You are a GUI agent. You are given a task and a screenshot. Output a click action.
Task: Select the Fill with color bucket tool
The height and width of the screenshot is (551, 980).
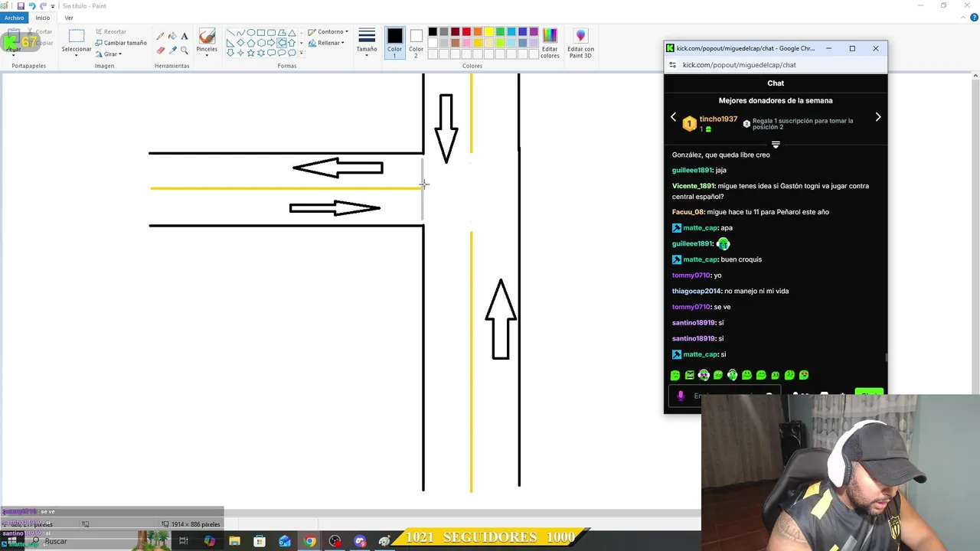coord(172,36)
